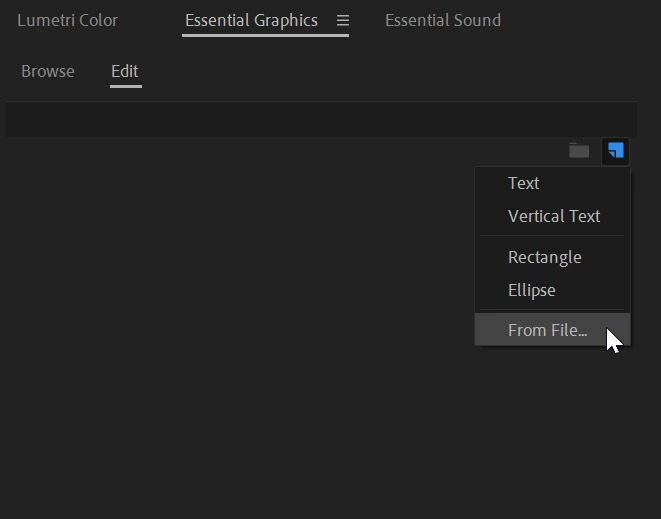
Task: Click the New Layer icon
Action: (x=616, y=151)
